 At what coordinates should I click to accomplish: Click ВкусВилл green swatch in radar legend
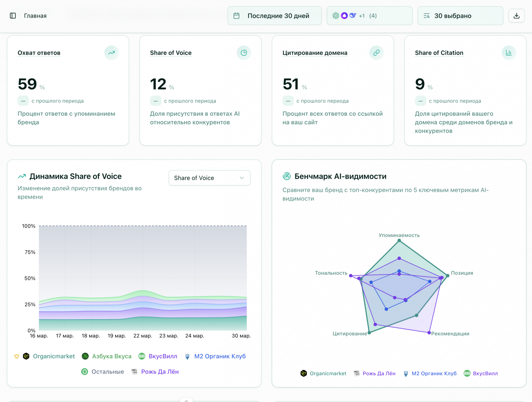coord(467,373)
